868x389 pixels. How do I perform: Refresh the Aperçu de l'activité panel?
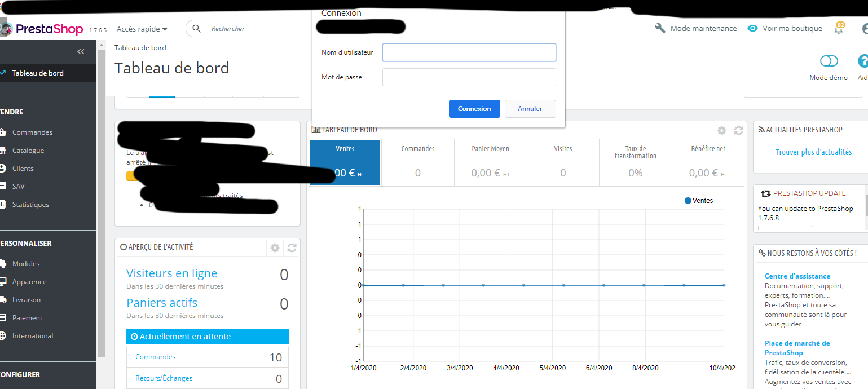(292, 248)
